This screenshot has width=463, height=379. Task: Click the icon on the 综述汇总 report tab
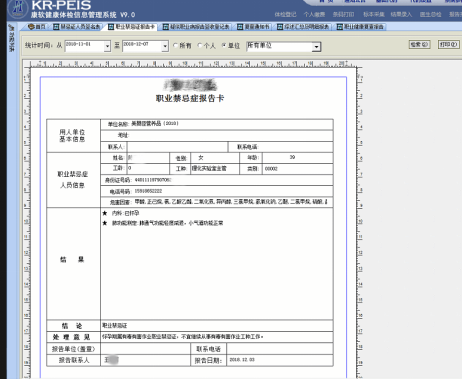tap(280, 27)
